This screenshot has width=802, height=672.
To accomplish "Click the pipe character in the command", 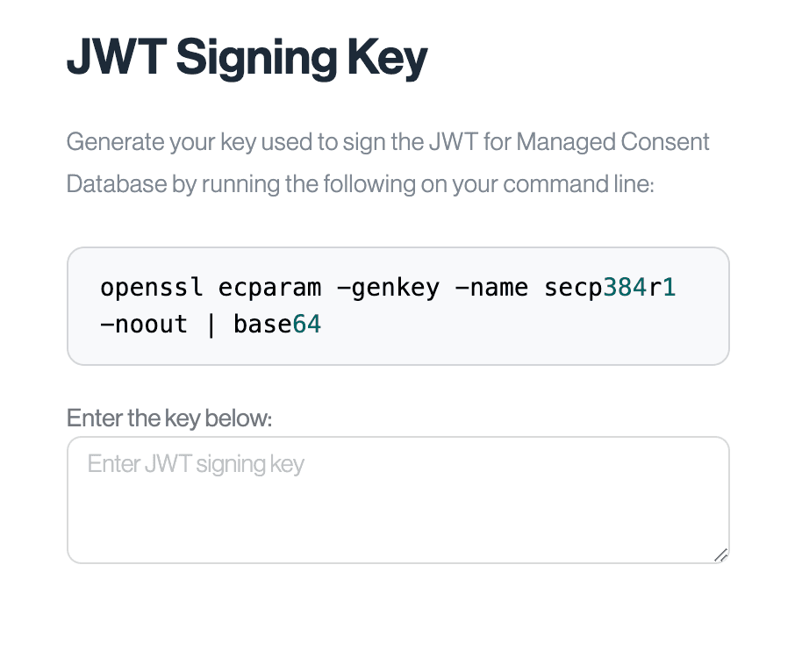I will click(x=211, y=325).
